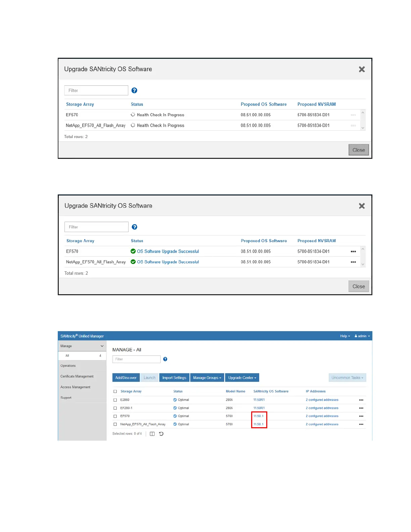Click the reset/refresh icon below the table

pyautogui.click(x=161, y=434)
